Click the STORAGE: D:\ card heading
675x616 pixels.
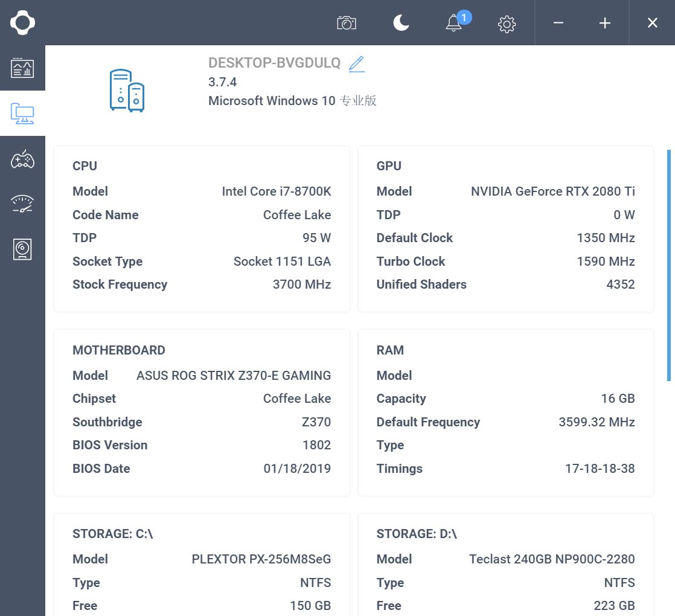[x=417, y=534]
